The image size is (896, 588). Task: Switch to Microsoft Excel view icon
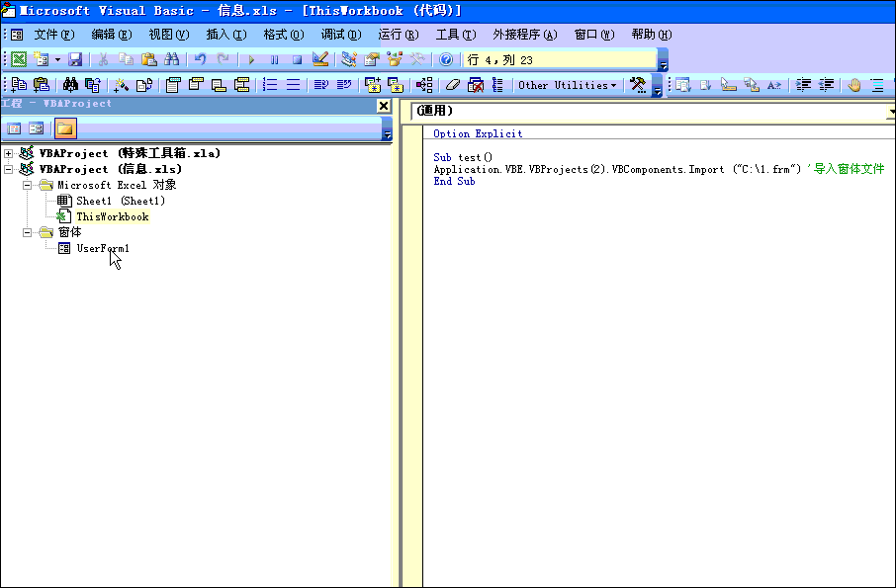[19, 59]
